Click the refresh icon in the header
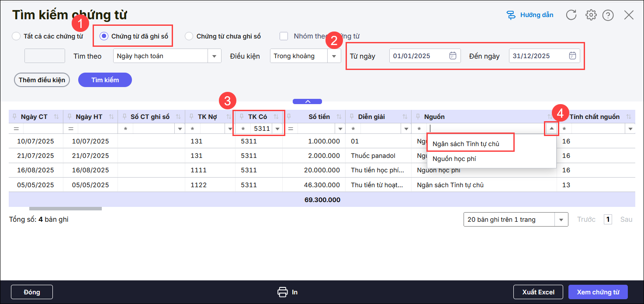644x304 pixels. 571,15
